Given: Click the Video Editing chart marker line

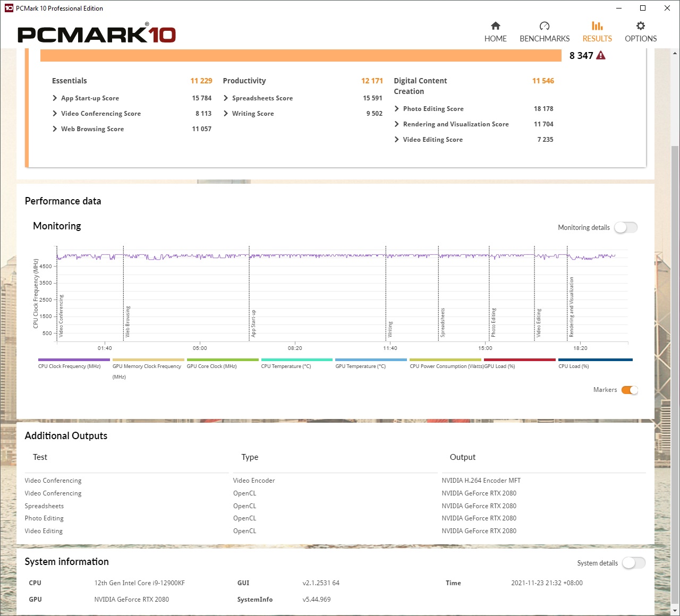Looking at the screenshot, I should pyautogui.click(x=534, y=292).
